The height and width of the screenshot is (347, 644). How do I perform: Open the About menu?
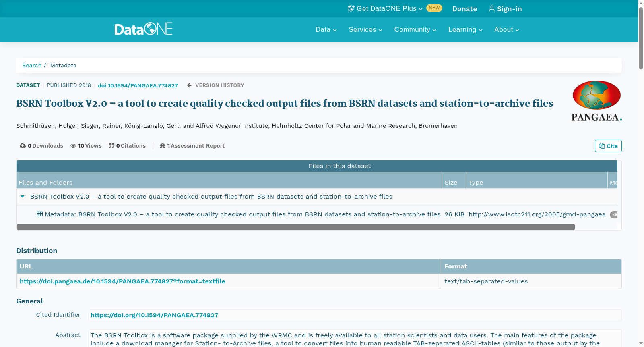click(507, 29)
